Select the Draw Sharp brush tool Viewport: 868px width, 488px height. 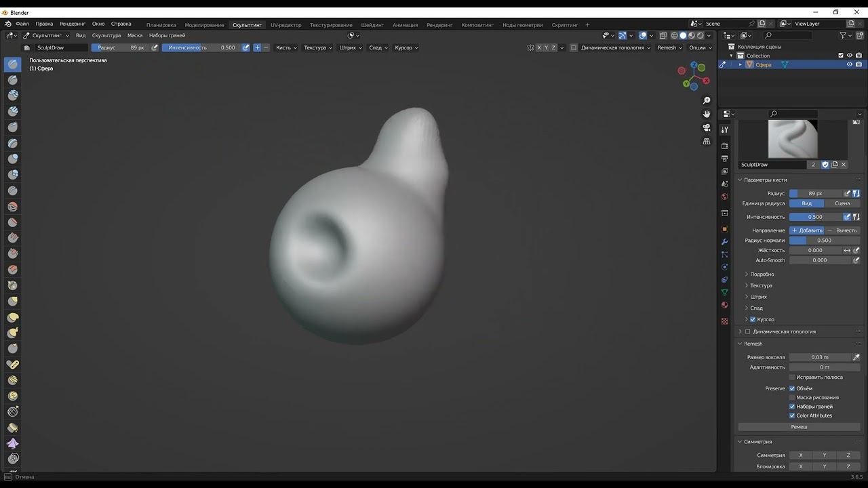click(x=13, y=80)
